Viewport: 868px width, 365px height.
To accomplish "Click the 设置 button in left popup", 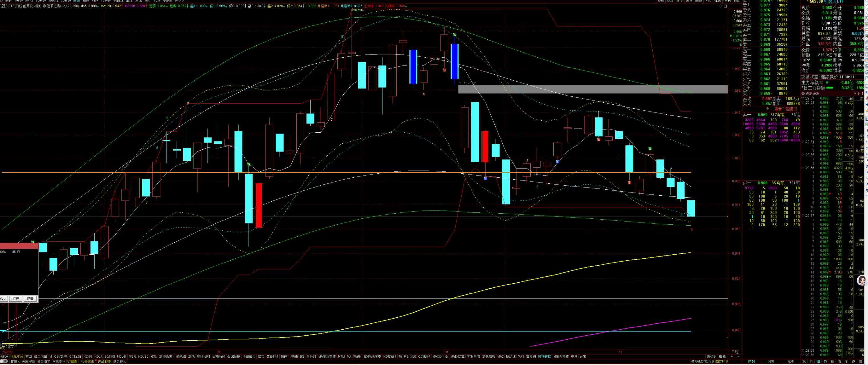I will tap(30, 299).
